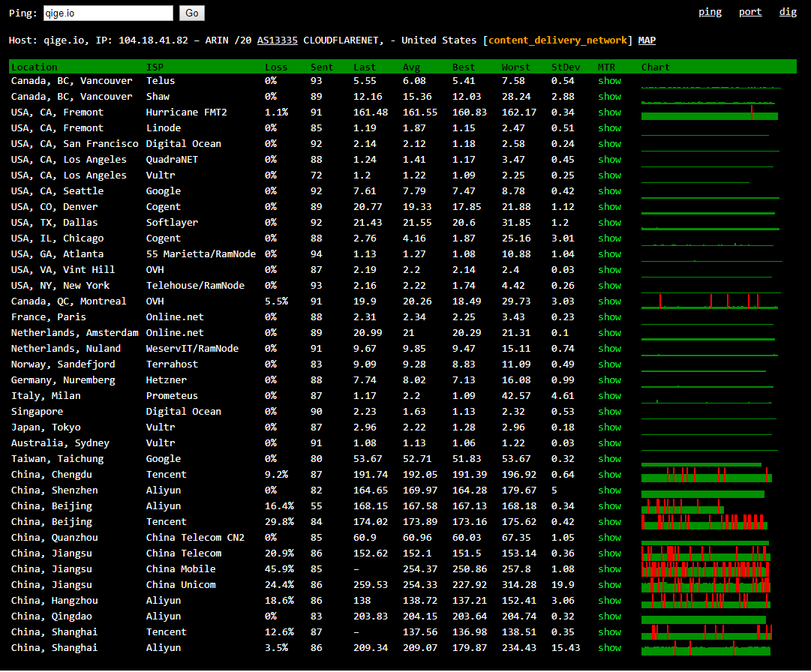Show MTR for Vint Hill OVH
The image size is (811, 672).
coord(609,270)
